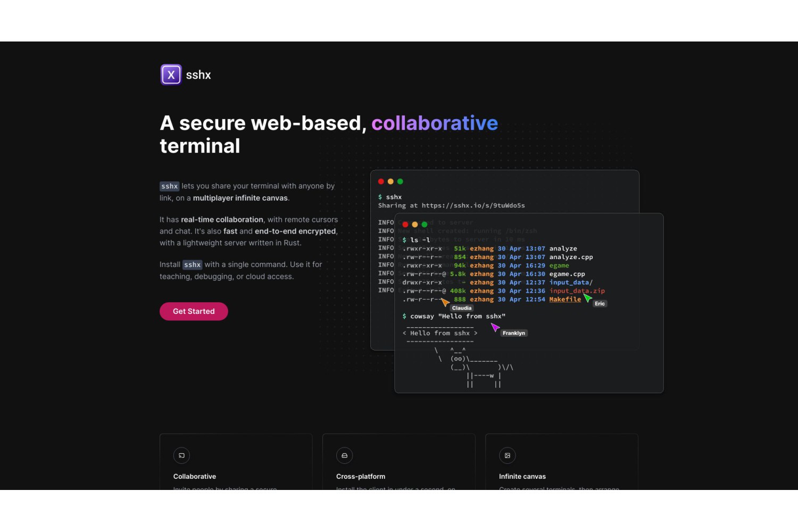Click the sshx code chip before "lets you share"
The height and width of the screenshot is (532, 798).
(169, 186)
